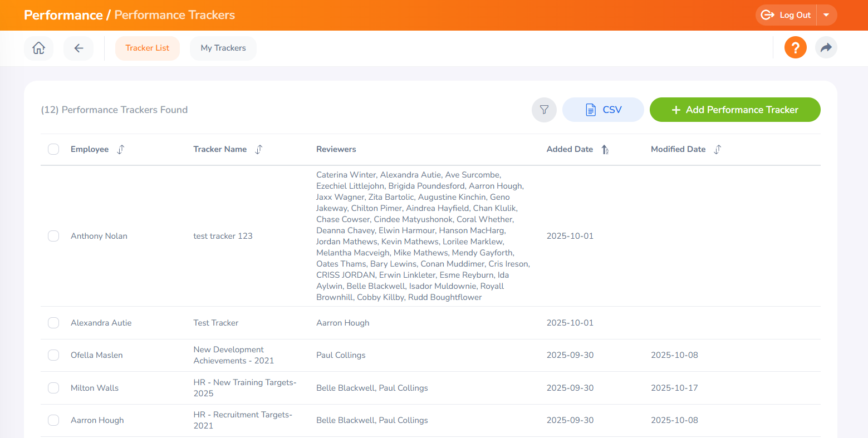Expand the dropdown arrow beside Log Out
Screen dimensions: 868x438
coord(826,15)
